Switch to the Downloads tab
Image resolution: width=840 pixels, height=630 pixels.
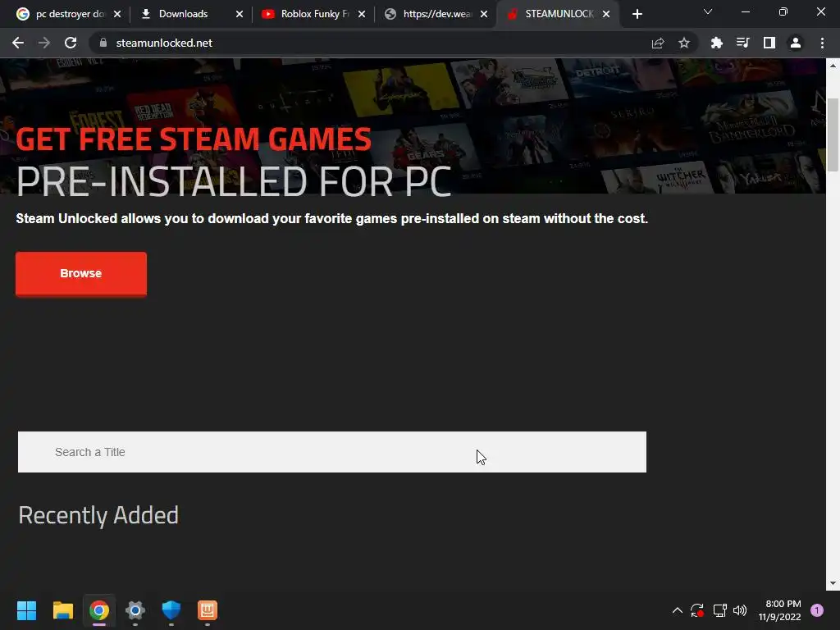point(189,14)
